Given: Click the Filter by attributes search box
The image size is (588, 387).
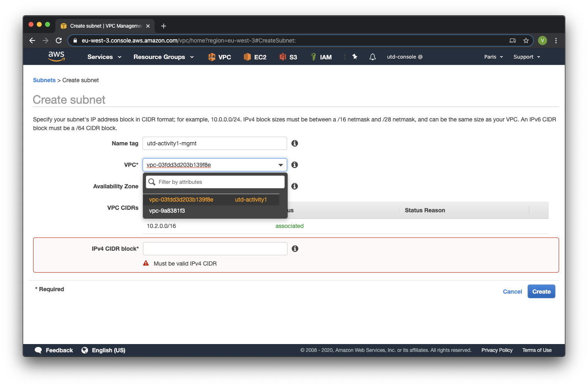Looking at the screenshot, I should pos(215,182).
